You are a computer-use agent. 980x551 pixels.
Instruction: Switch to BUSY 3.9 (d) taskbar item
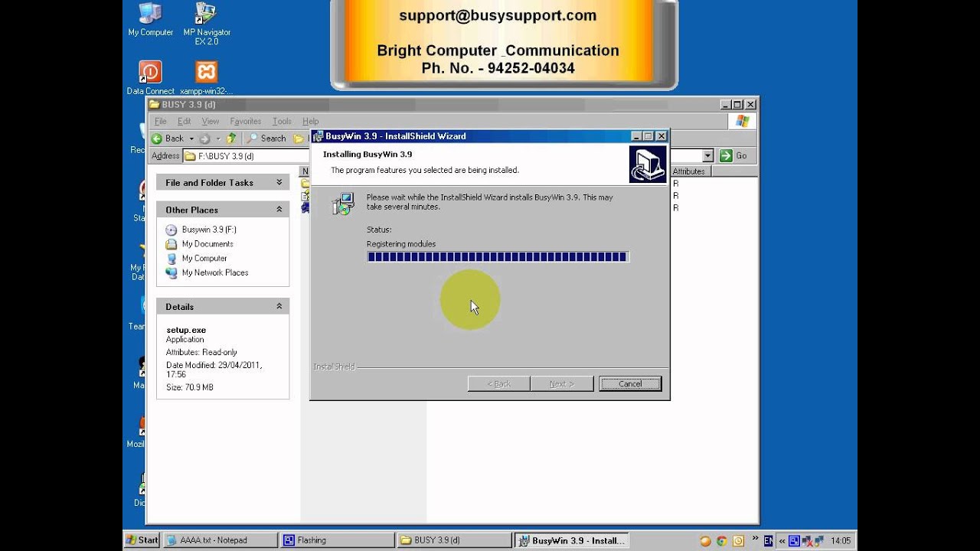(454, 540)
